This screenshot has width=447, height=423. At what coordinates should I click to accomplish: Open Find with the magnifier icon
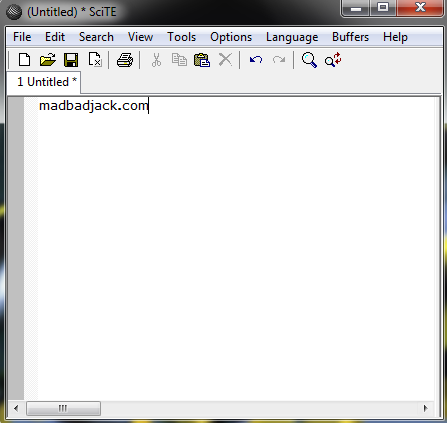[x=309, y=60]
